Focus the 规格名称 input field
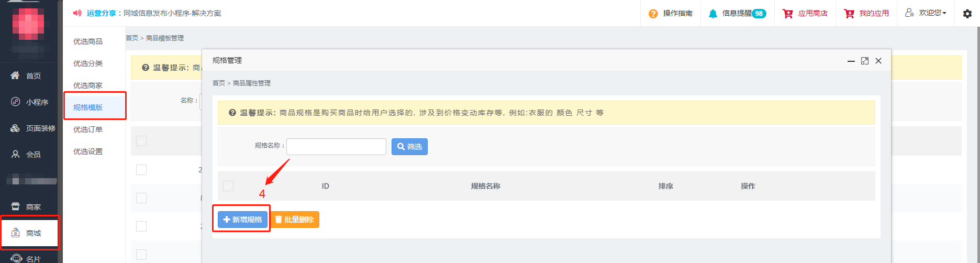This screenshot has height=263, width=980. tap(336, 147)
